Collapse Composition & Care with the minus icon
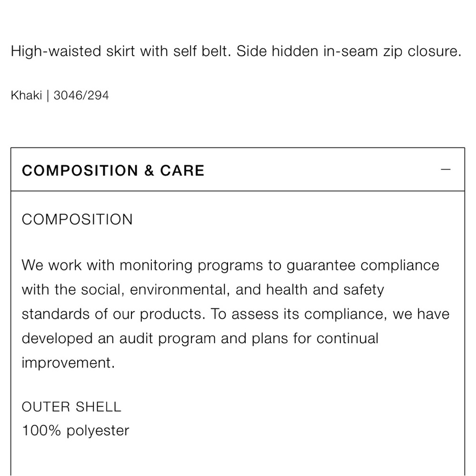The image size is (476, 476). click(x=446, y=169)
